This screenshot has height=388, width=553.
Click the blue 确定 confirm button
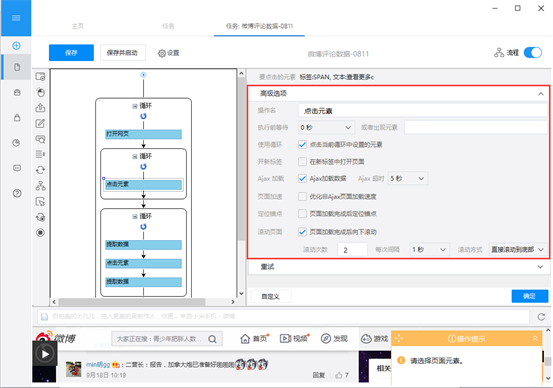click(529, 296)
